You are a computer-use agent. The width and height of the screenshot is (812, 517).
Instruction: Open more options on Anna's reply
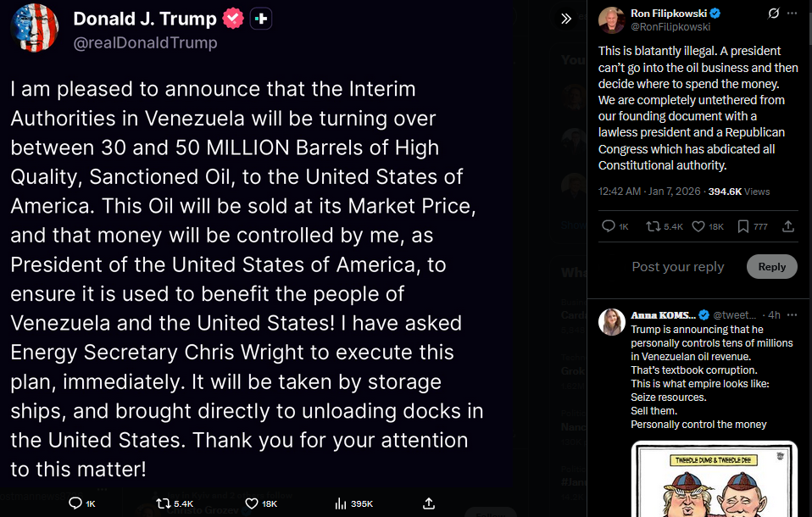791,314
